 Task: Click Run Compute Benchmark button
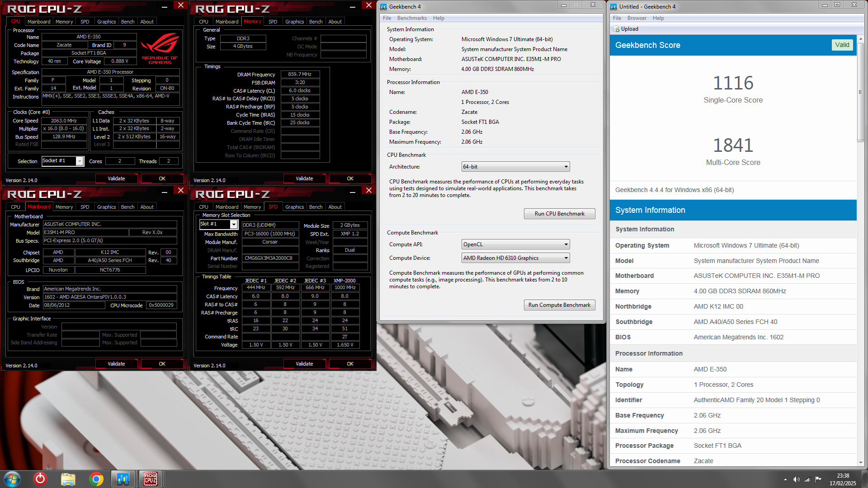pyautogui.click(x=559, y=305)
